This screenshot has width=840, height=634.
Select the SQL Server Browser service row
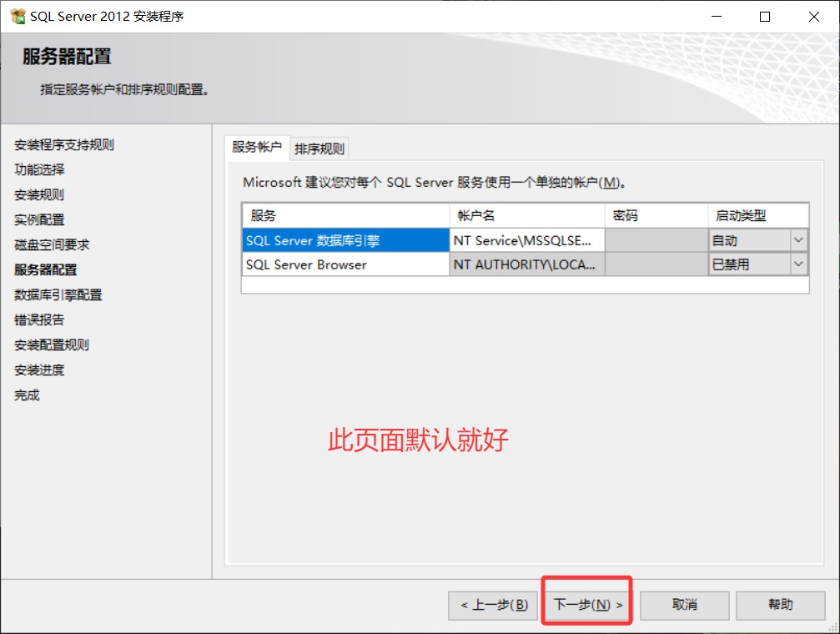345,264
